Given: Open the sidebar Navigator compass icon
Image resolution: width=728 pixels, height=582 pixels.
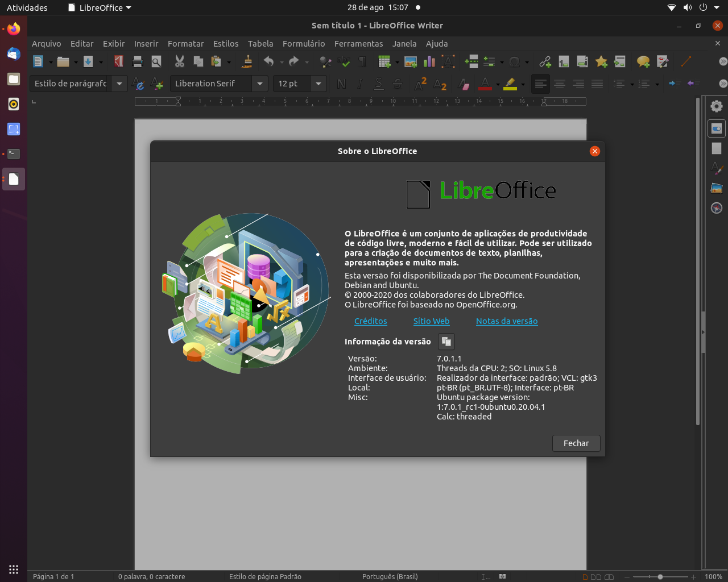Looking at the screenshot, I should point(717,207).
